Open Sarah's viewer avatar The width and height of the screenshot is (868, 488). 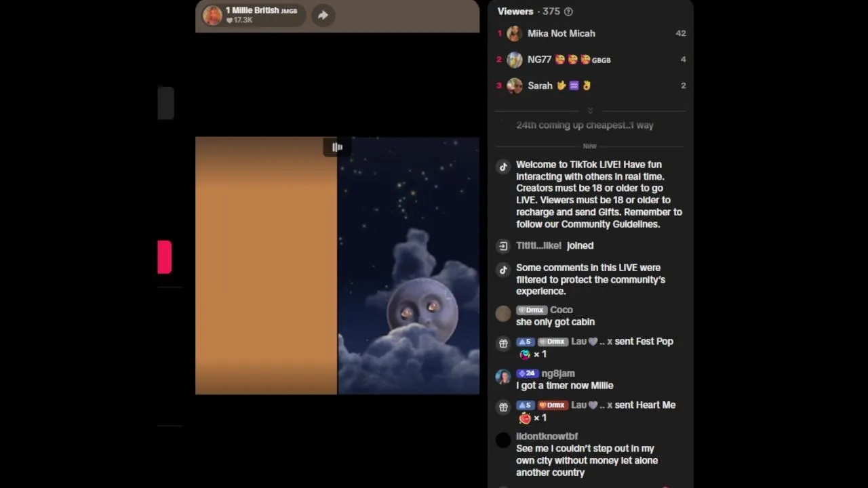(515, 85)
